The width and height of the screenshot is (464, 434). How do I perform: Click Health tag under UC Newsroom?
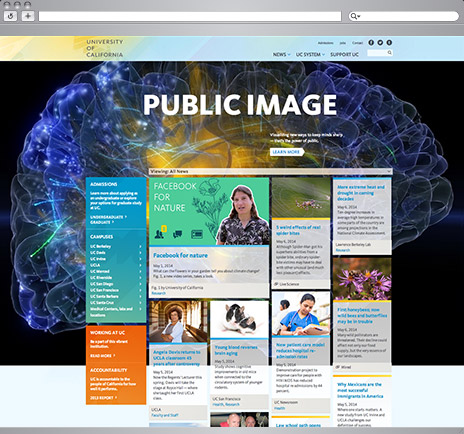point(280,408)
